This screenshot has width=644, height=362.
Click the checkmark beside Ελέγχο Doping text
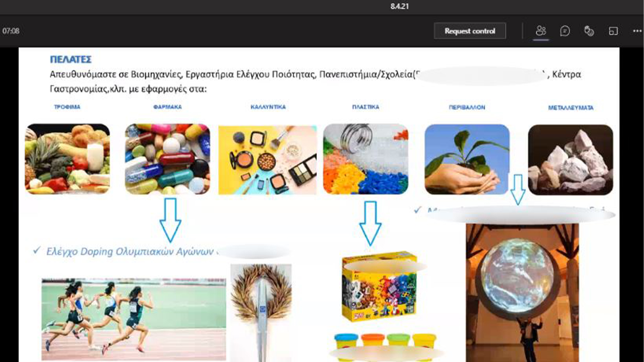pyautogui.click(x=37, y=250)
